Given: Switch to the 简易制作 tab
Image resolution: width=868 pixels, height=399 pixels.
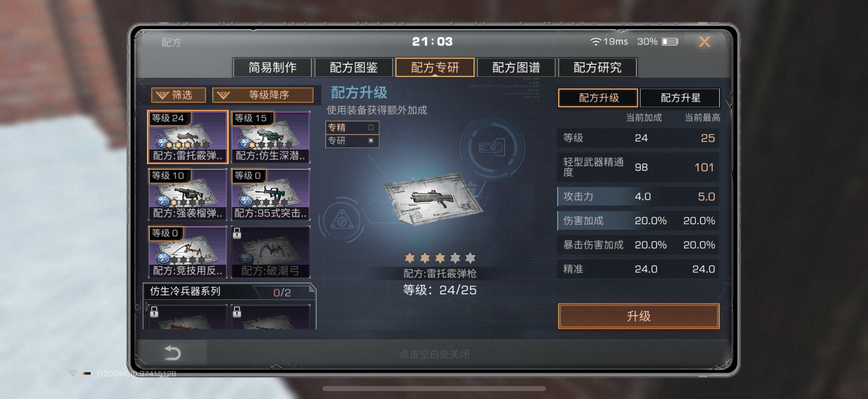Looking at the screenshot, I should coord(272,67).
